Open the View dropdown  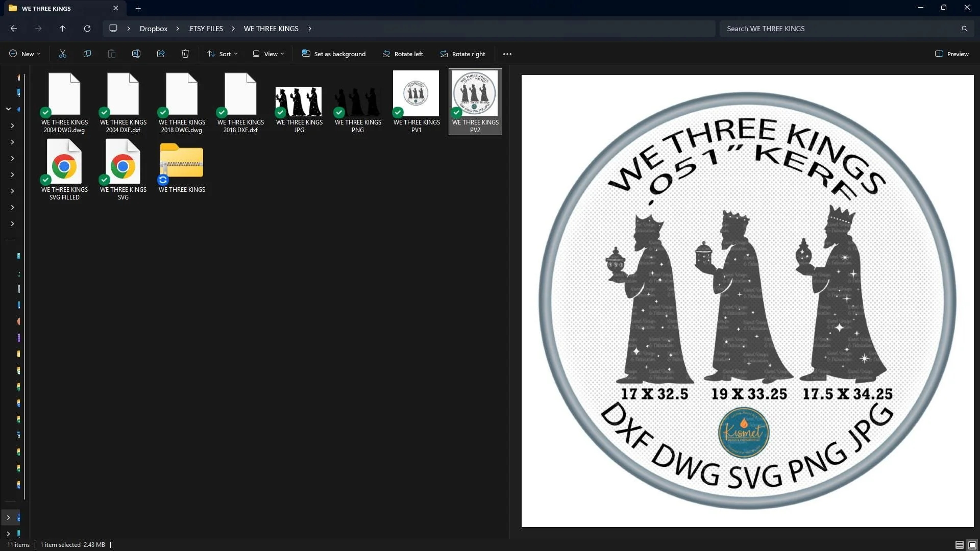268,54
